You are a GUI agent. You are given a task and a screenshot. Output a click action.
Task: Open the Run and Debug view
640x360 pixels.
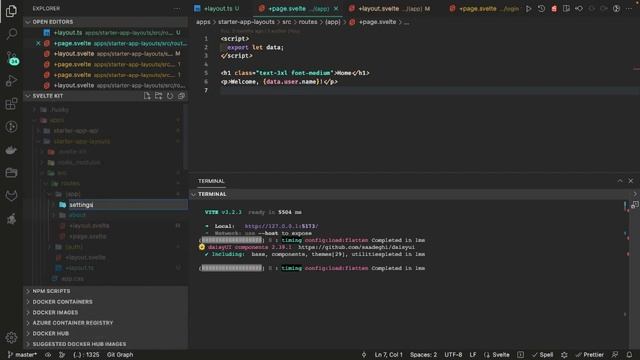click(x=11, y=80)
